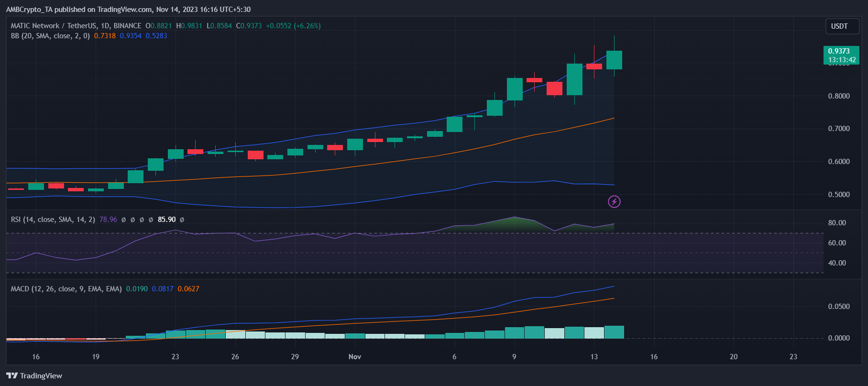Viewport: 868px width, 386px height.
Task: Click the MACD line value 0.0817
Action: (x=163, y=289)
